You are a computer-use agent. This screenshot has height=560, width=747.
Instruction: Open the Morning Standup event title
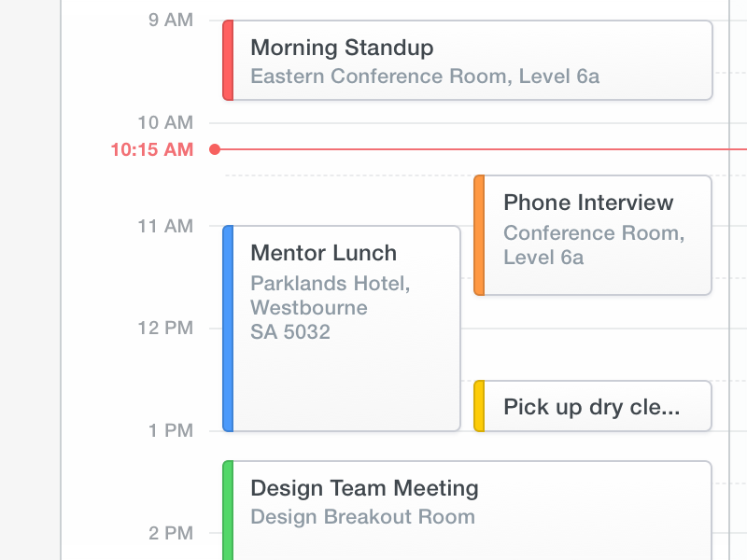click(342, 48)
